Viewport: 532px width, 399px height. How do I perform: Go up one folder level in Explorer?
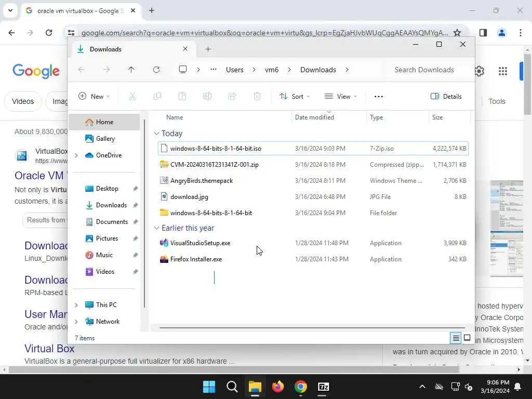pos(131,70)
